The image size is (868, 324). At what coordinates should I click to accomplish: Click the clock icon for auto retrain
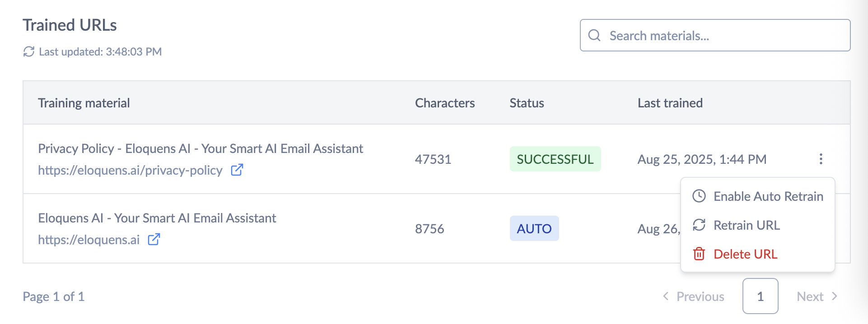point(699,196)
